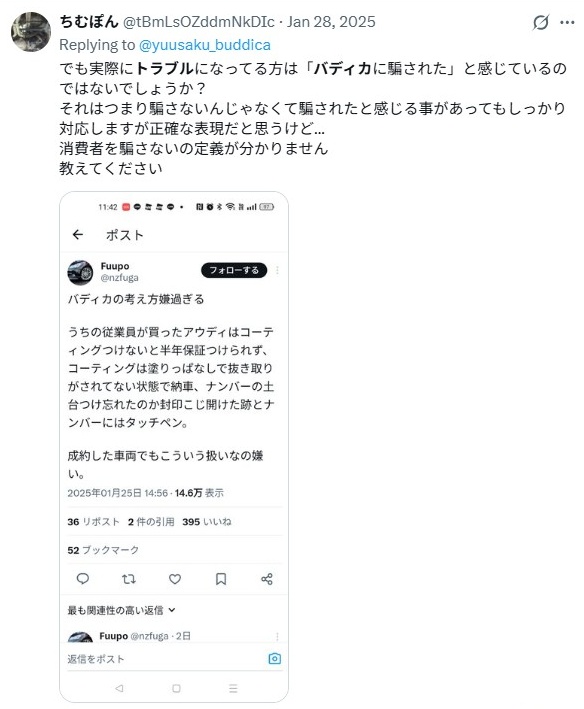The height and width of the screenshot is (709, 584).
Task: Tap the reply speech bubble icon
Action: [83, 578]
